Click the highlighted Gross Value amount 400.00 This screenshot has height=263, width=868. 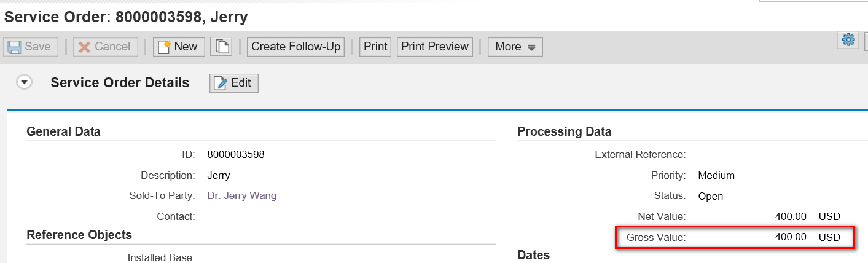pyautogui.click(x=791, y=237)
